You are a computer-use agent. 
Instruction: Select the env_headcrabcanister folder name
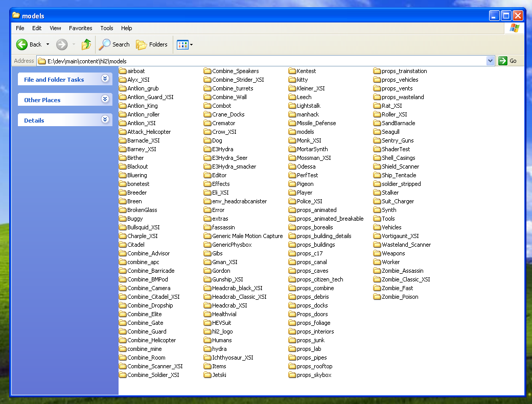(240, 201)
